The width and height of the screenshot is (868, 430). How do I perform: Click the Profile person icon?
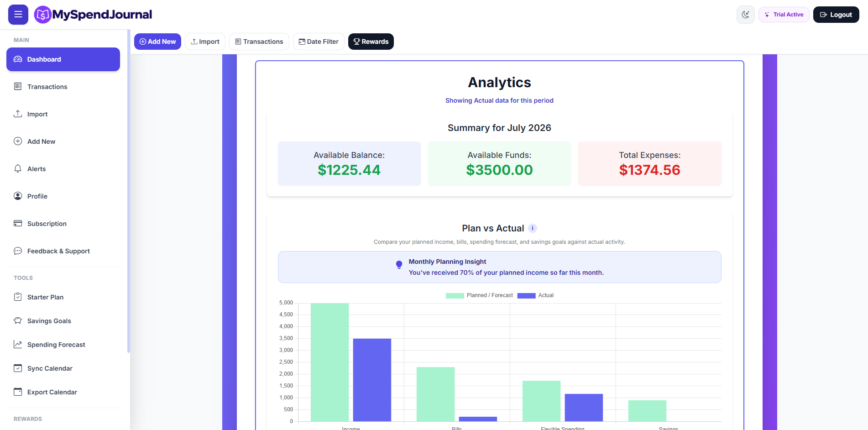tap(18, 196)
